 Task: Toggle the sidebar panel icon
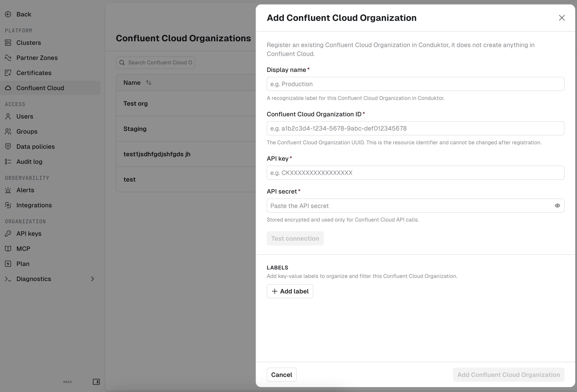[96, 382]
